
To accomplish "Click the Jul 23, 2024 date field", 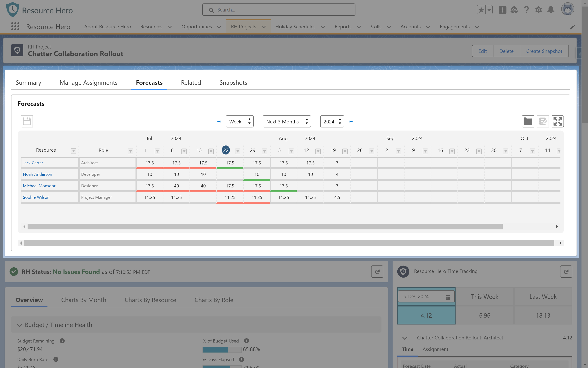I will coord(426,297).
